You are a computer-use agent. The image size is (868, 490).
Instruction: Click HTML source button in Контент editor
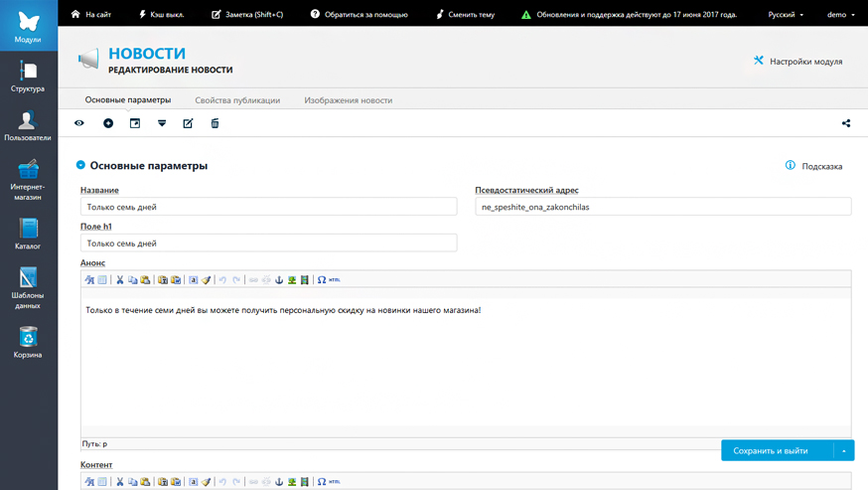335,482
